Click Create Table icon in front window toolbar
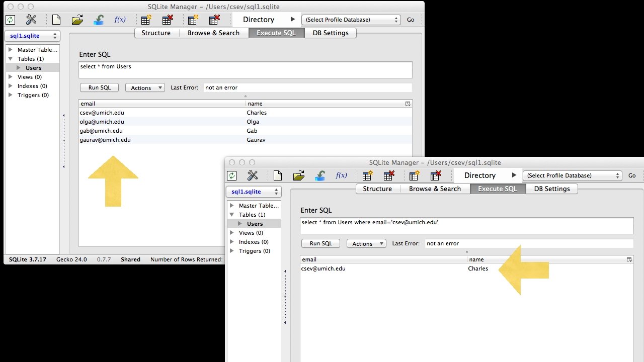The height and width of the screenshot is (362, 644). (x=367, y=175)
